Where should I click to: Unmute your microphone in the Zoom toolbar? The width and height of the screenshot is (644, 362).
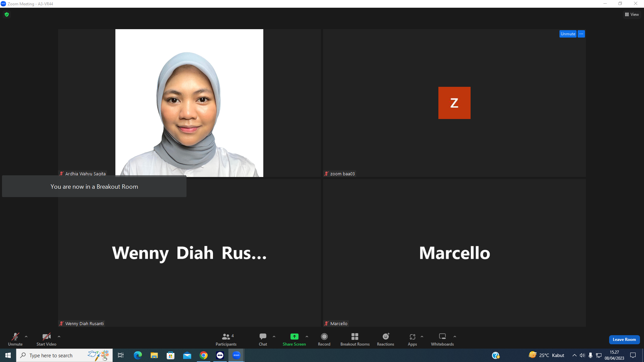[15, 339]
